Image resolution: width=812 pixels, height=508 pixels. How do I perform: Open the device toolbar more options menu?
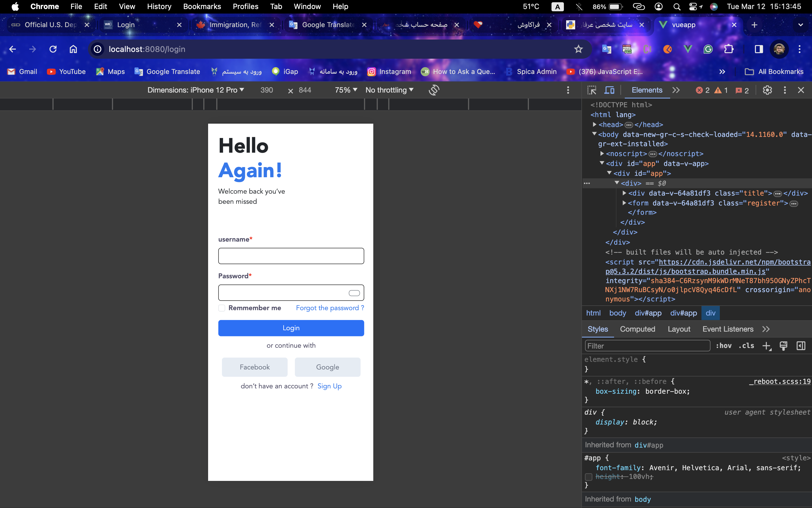coord(568,90)
